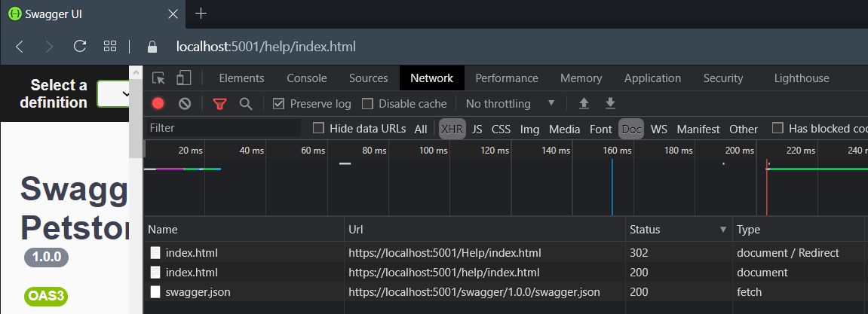Activate the inspect element picker icon
The image size is (868, 314).
pyautogui.click(x=159, y=78)
